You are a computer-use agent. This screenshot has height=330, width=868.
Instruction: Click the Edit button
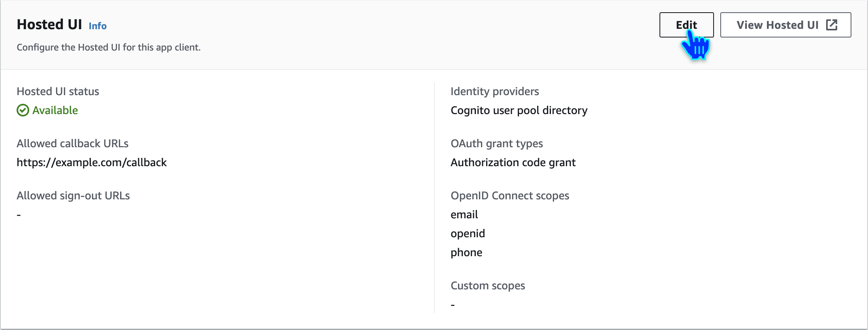[x=686, y=25]
